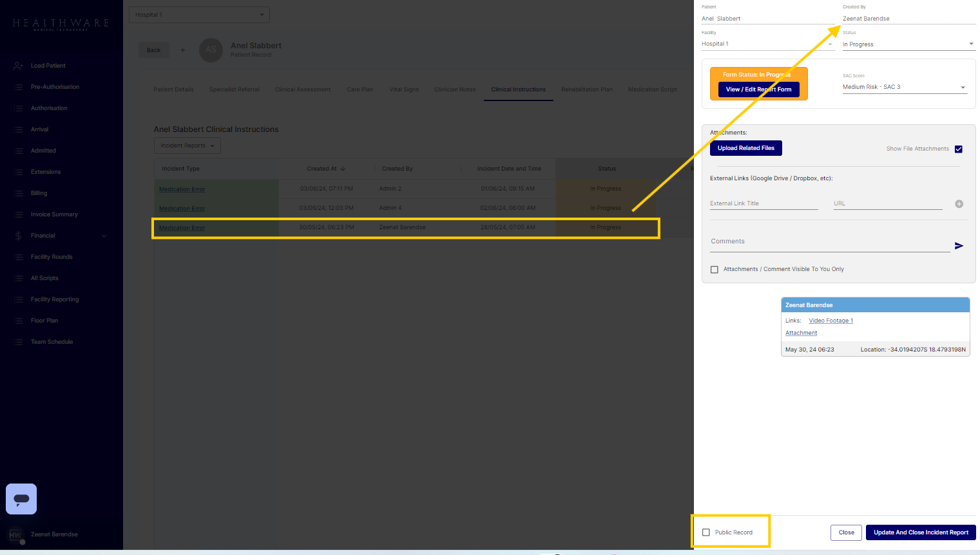Switch to the Clinician Notes tab
The width and height of the screenshot is (980, 555).
(455, 89)
